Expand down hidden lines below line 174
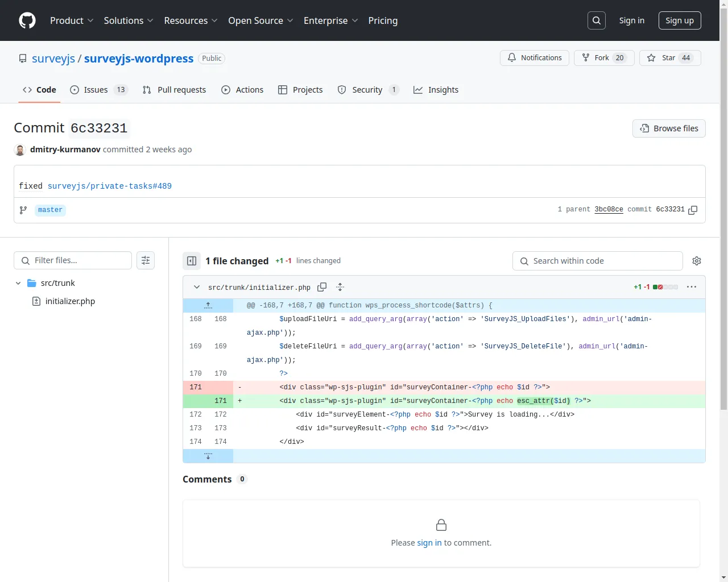 point(208,456)
